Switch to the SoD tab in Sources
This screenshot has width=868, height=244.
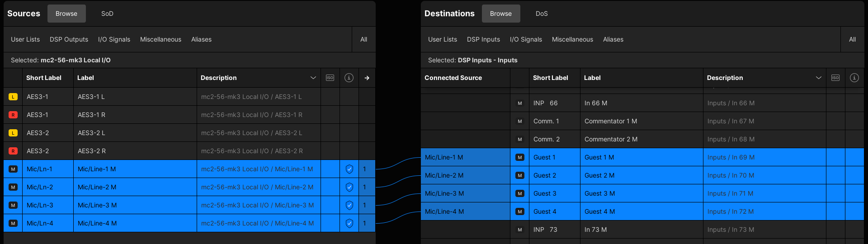tap(107, 14)
